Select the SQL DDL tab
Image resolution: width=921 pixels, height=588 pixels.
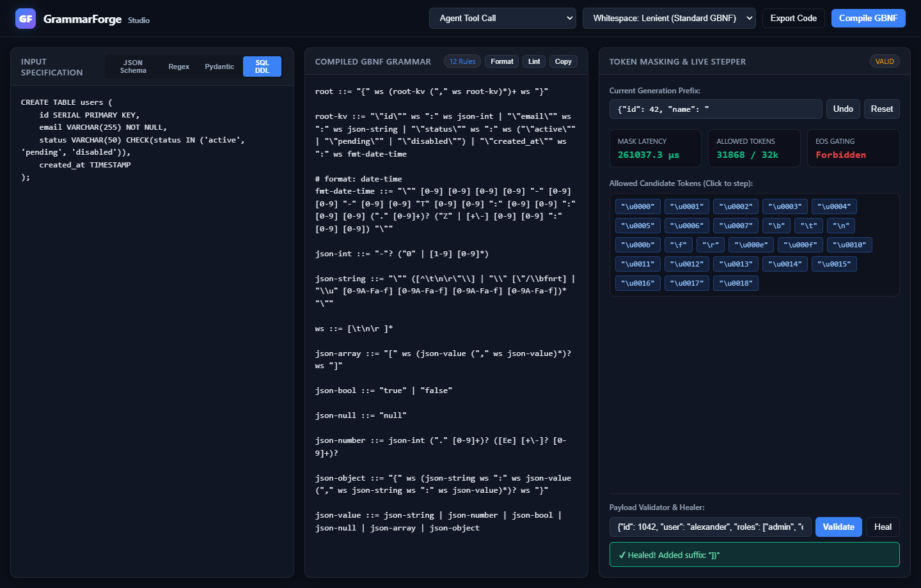coord(262,66)
